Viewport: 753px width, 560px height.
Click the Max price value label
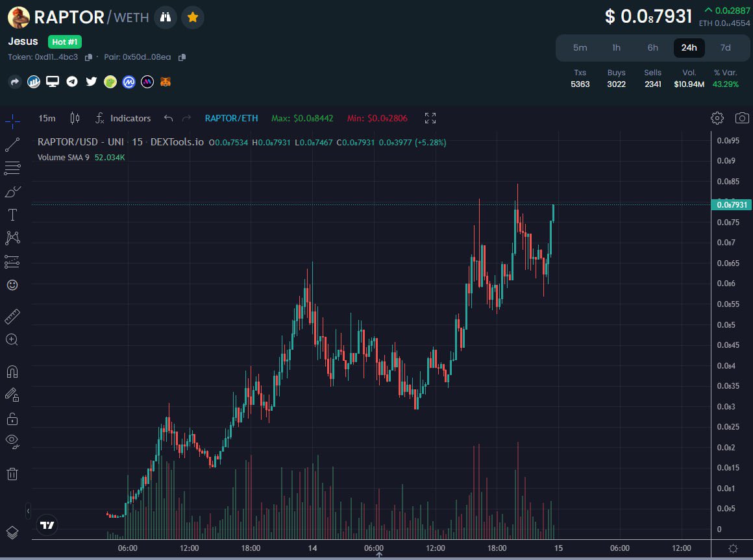302,118
